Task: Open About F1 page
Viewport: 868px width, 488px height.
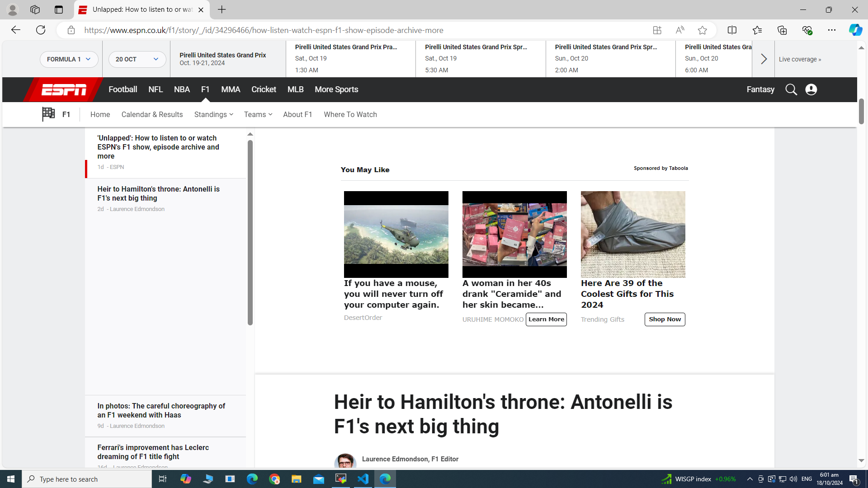Action: click(297, 115)
